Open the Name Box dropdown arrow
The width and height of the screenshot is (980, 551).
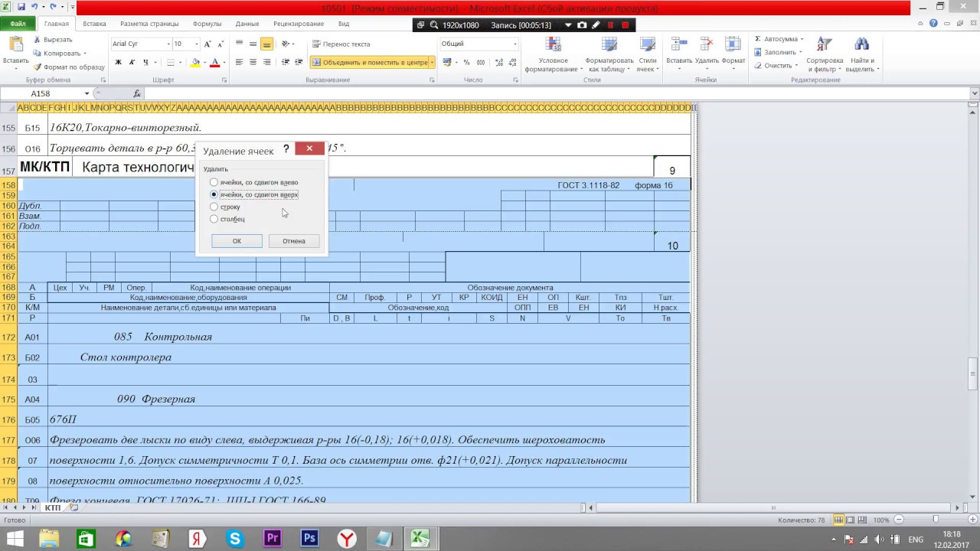[x=87, y=93]
